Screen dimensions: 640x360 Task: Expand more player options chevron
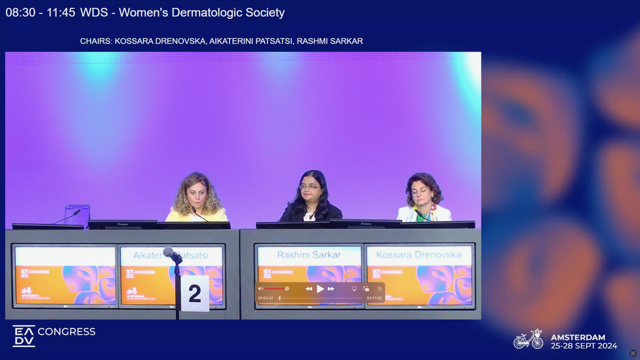[380, 289]
